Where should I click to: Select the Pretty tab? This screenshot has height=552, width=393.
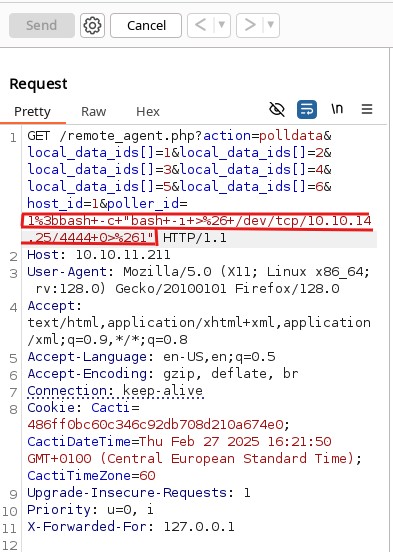coord(32,112)
